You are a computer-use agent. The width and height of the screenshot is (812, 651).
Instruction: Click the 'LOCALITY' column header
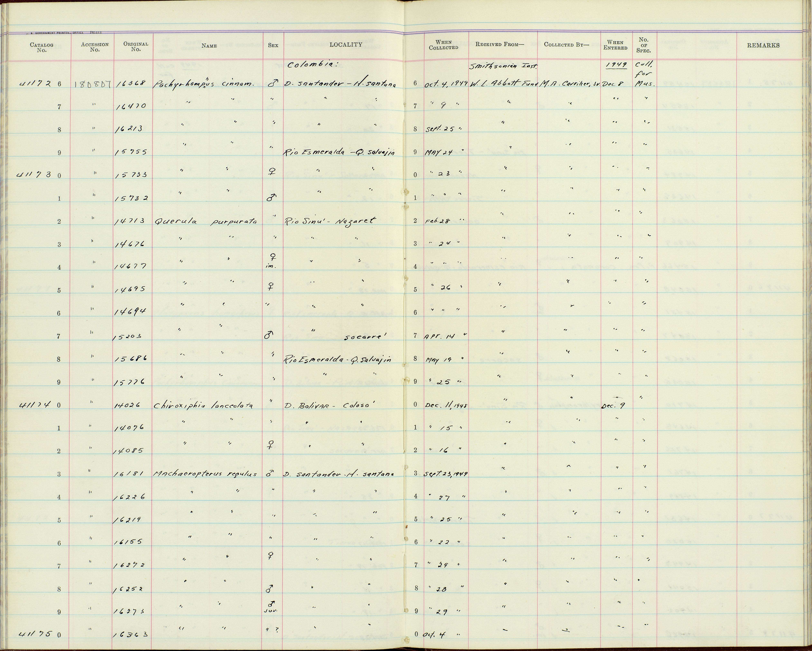pos(346,44)
